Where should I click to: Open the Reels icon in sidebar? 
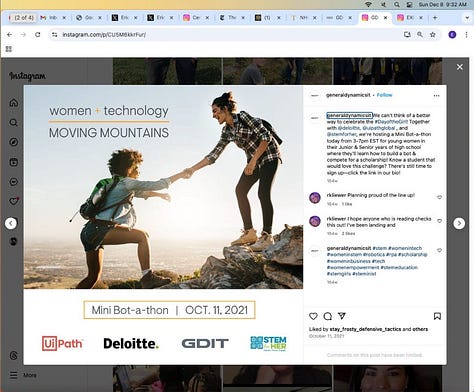coord(14,162)
